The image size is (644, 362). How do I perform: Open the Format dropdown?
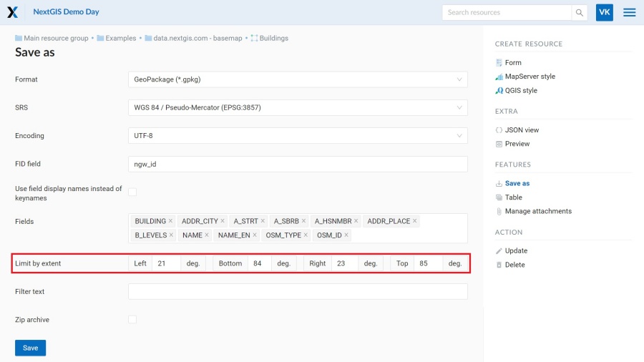298,79
